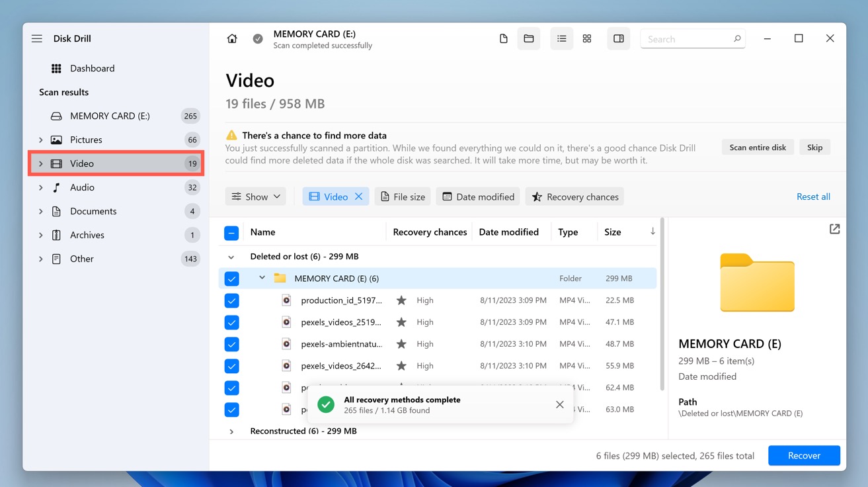Screen dimensions: 868x487
Task: Click the search magnifier icon
Action: click(737, 39)
